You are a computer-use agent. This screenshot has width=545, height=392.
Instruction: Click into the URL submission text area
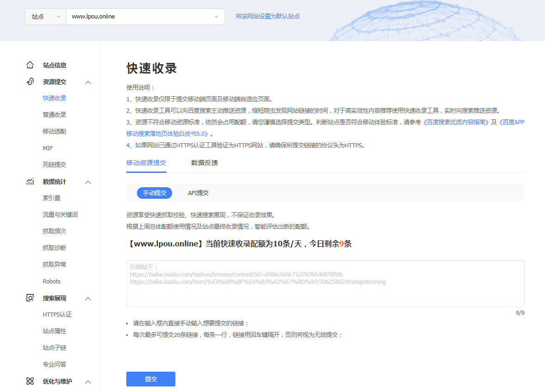325,283
